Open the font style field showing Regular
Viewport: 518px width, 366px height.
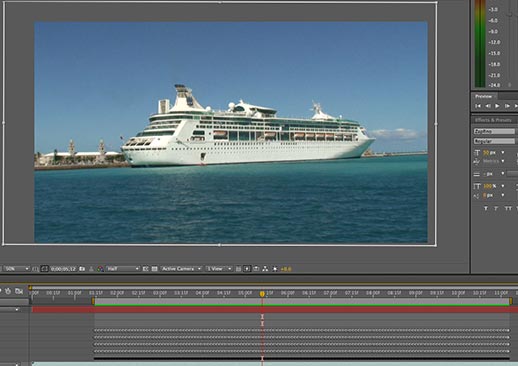(494, 141)
